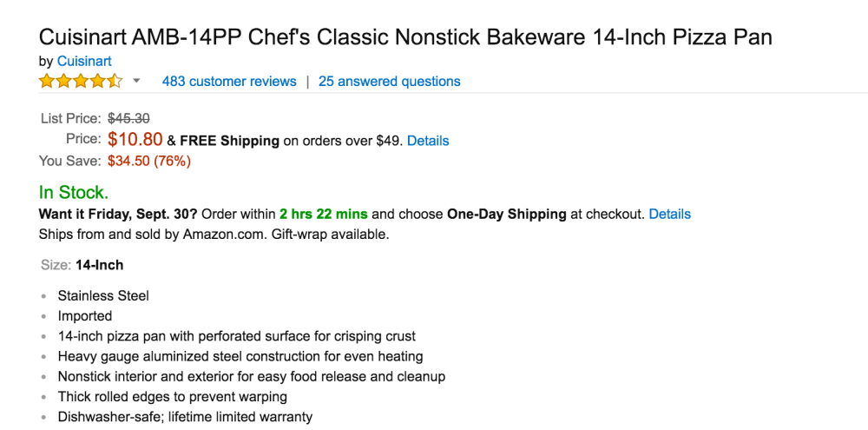Viewport: 868px width, 430px height.
Task: Open the Cuisinart brand link
Action: click(x=84, y=61)
